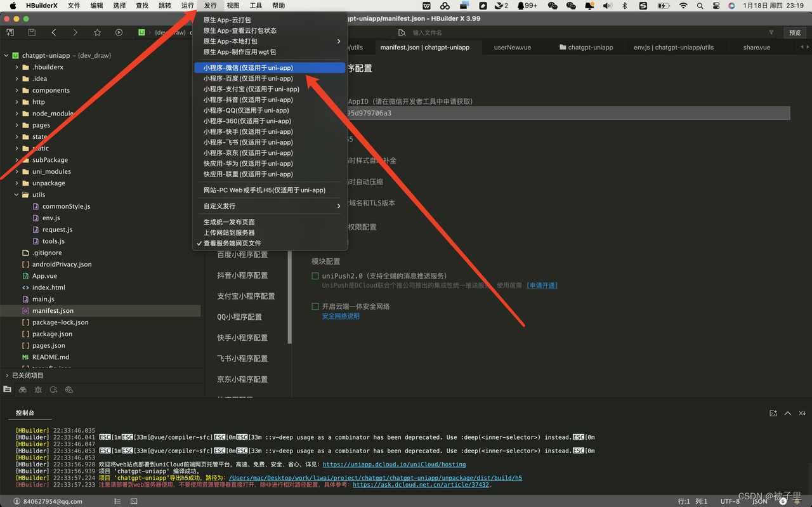Open 自定义发行 submenu
The image size is (812, 507).
270,206
